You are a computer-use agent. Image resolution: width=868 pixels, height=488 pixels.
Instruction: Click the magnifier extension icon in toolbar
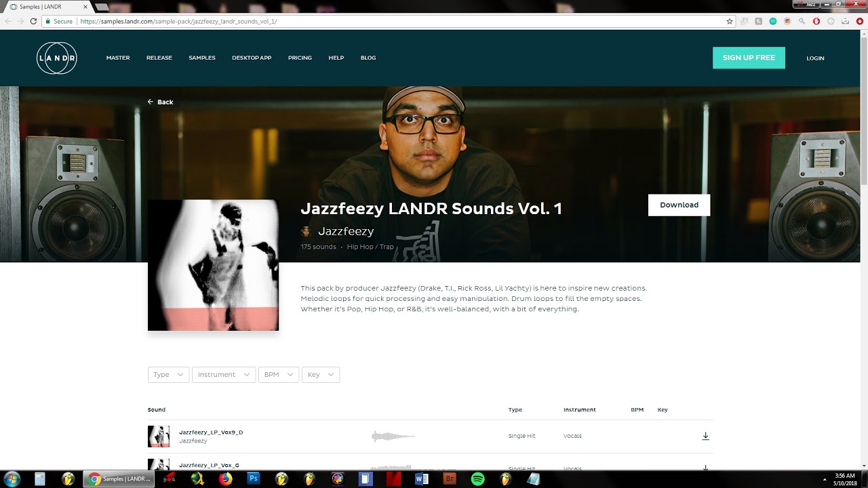802,21
